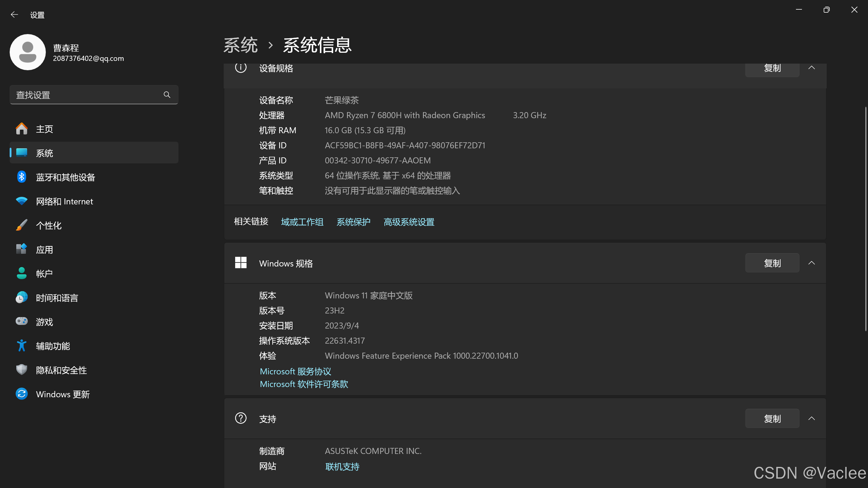Open Bluetooth and other devices icon
This screenshot has width=868, height=488.
click(x=22, y=177)
